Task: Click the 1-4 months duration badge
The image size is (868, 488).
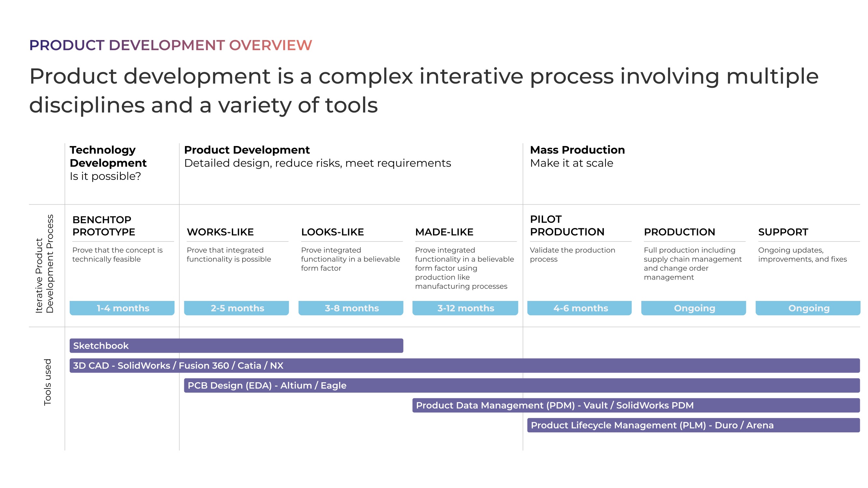Action: click(x=122, y=308)
